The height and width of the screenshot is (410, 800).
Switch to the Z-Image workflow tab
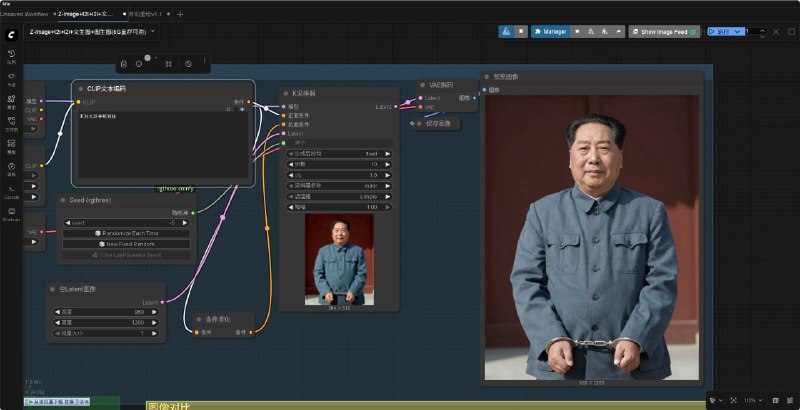pyautogui.click(x=85, y=14)
